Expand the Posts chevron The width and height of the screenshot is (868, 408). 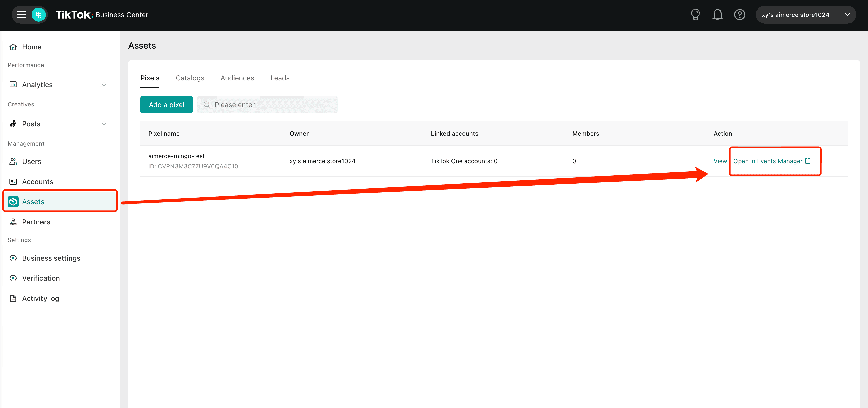tap(104, 124)
